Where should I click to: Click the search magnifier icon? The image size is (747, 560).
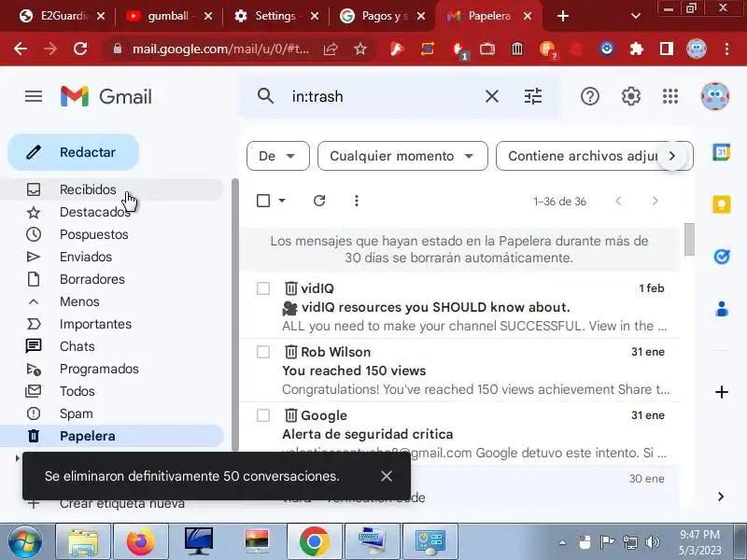[x=265, y=96]
